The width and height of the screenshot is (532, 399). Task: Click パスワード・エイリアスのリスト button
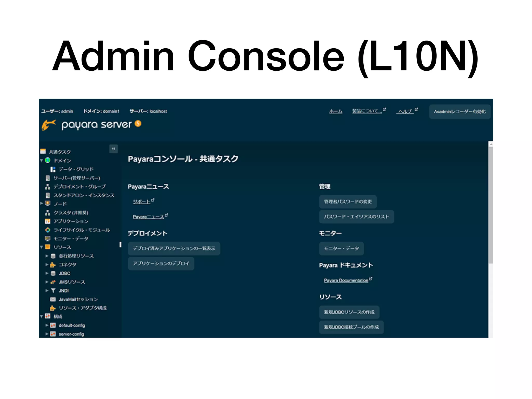[356, 217]
